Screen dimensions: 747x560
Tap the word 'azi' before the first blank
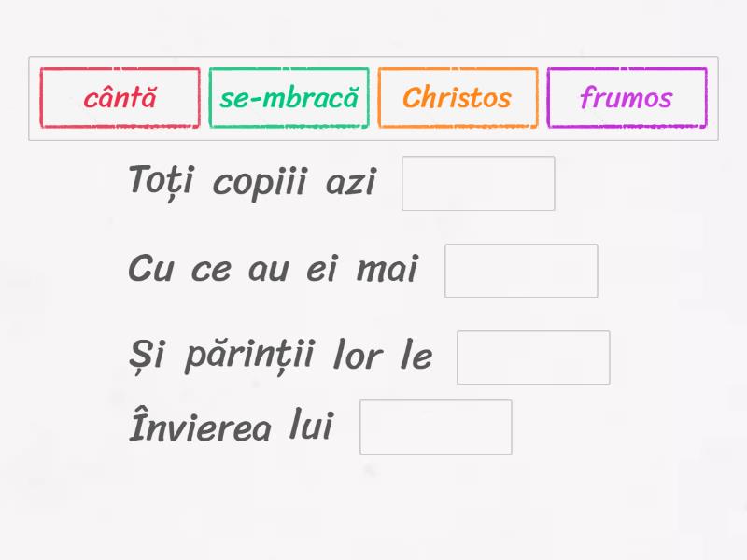click(x=350, y=182)
